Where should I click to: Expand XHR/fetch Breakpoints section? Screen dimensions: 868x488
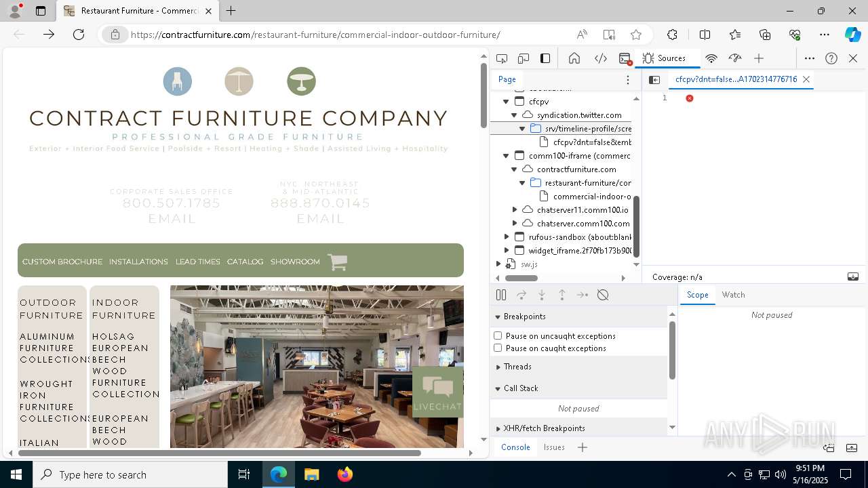click(578, 428)
